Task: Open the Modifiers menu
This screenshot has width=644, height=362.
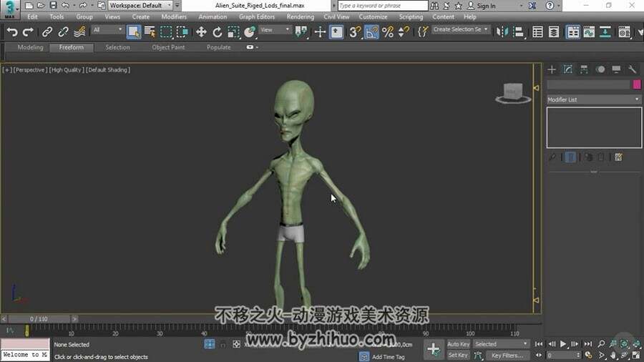Action: point(174,17)
